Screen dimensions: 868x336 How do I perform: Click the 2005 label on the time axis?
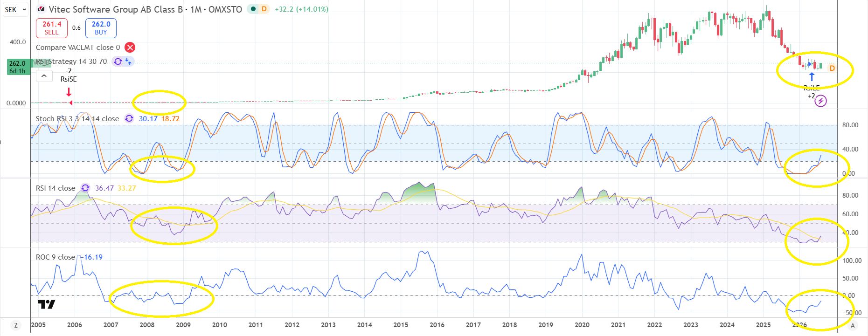[x=38, y=325]
